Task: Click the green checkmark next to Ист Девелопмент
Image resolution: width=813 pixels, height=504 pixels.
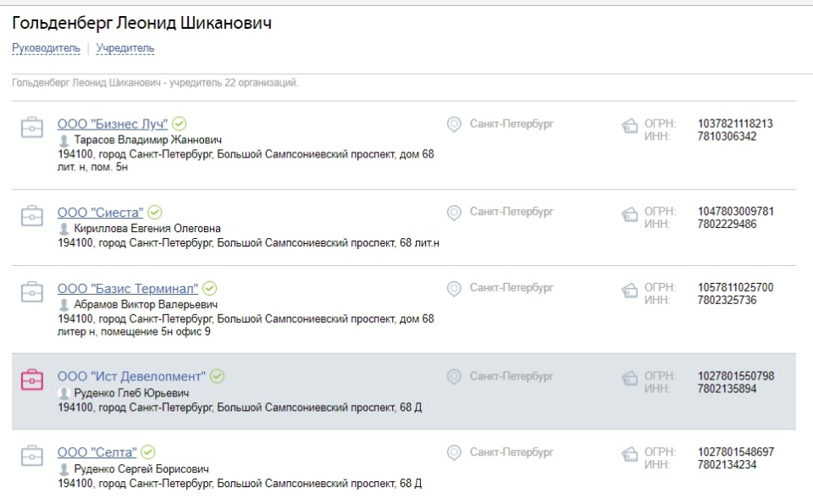Action: (x=218, y=376)
